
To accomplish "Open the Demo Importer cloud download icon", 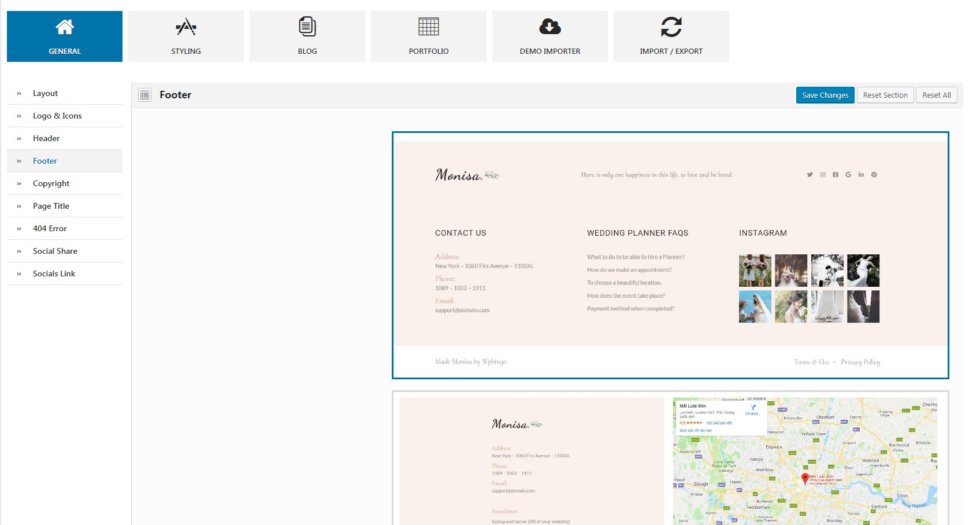I will 550,27.
